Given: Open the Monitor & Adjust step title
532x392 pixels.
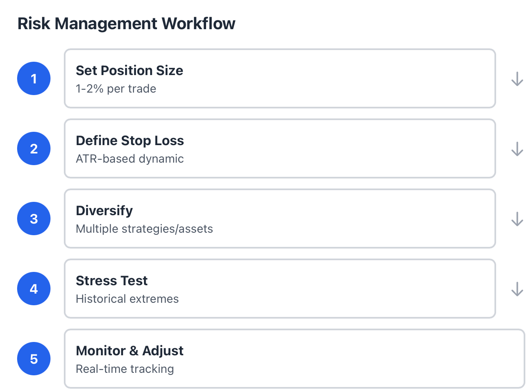Looking at the screenshot, I should [x=130, y=351].
